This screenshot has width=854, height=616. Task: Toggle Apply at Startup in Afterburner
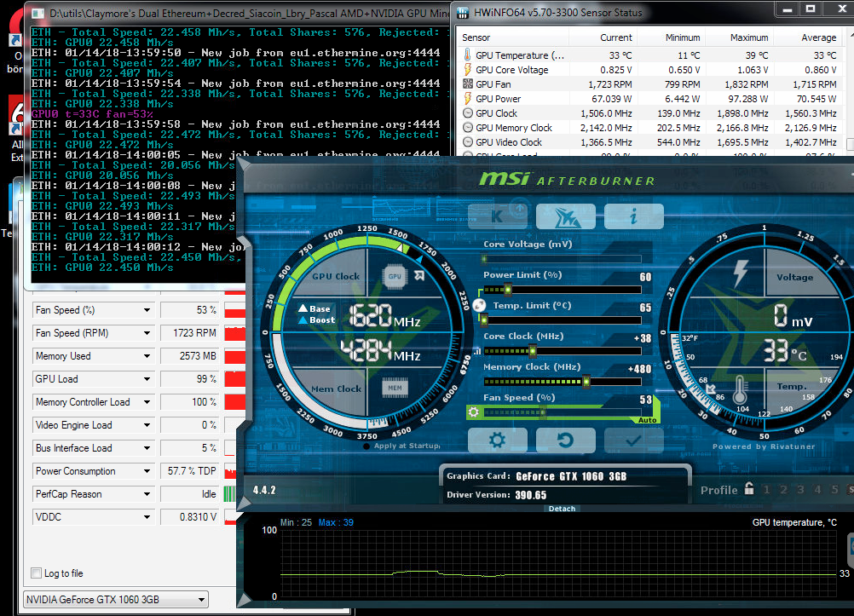coord(366,446)
